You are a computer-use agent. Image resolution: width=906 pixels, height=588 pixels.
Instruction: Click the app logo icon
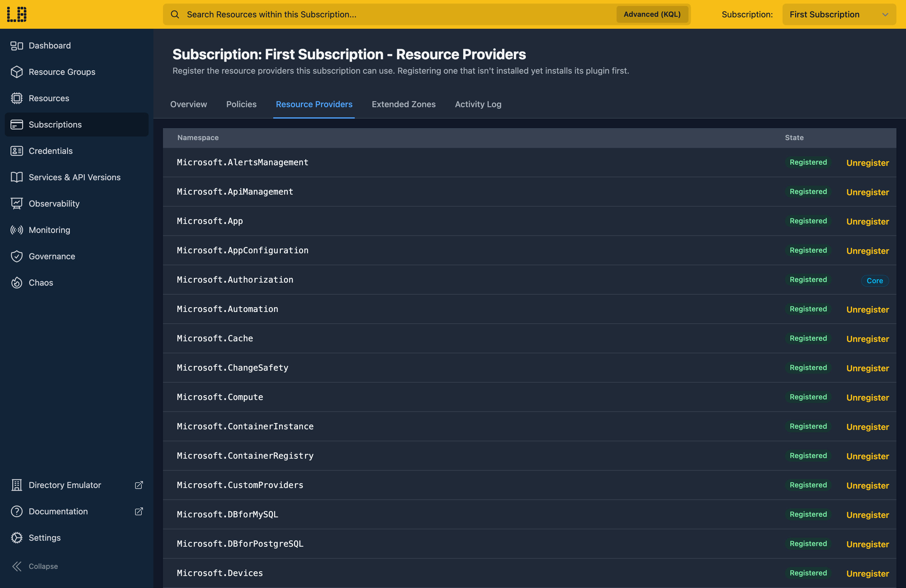point(17,14)
